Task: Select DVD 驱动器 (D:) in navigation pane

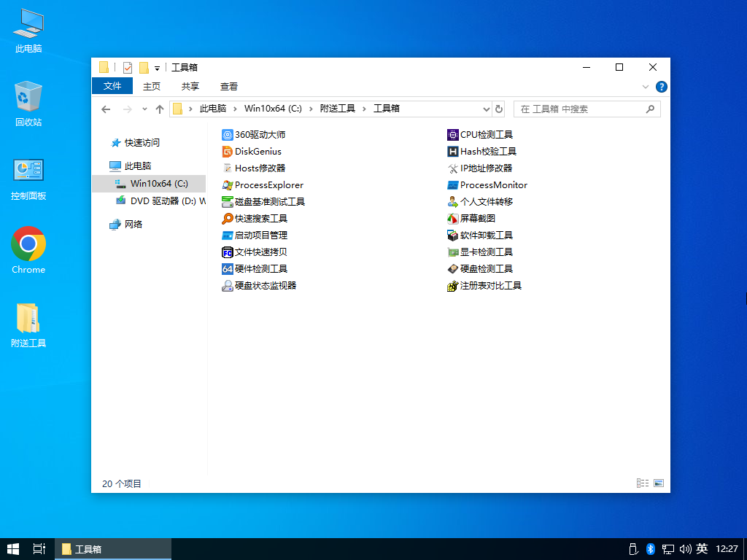Action: [x=161, y=201]
